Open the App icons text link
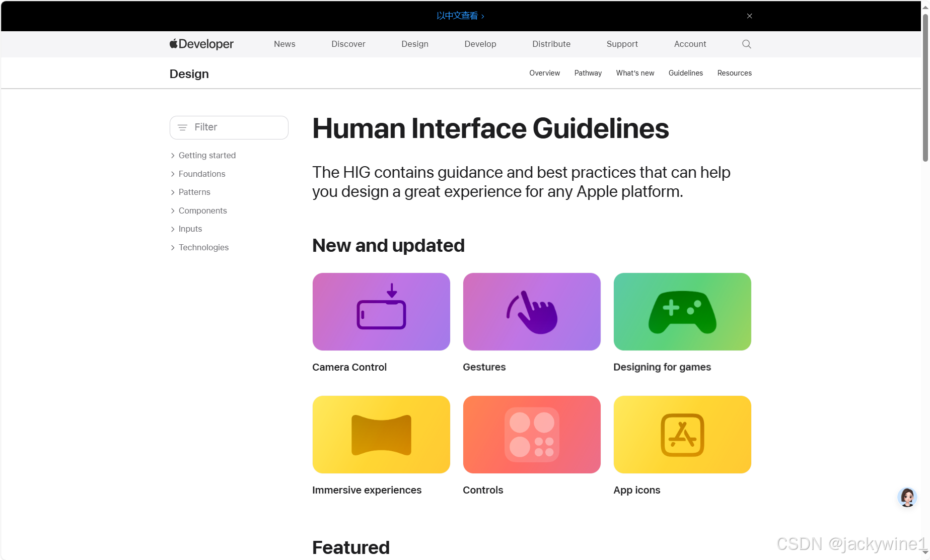Viewport: 930px width, 560px height. point(637,490)
